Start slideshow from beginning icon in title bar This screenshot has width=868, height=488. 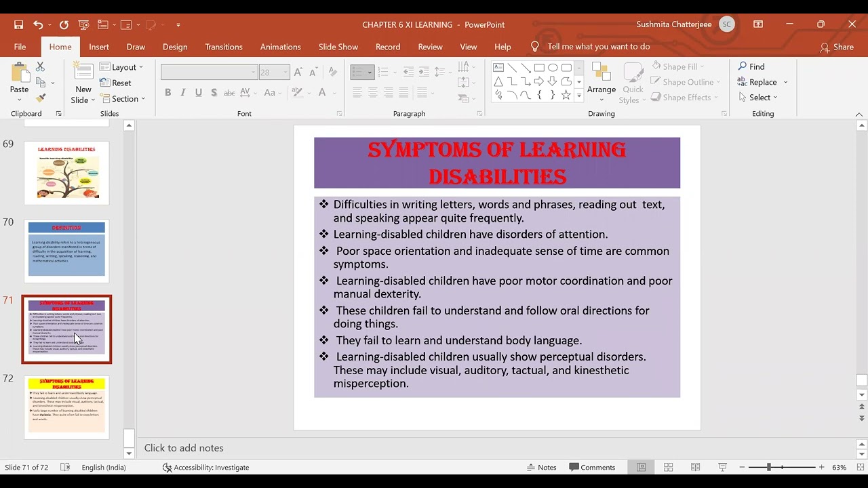tap(84, 24)
